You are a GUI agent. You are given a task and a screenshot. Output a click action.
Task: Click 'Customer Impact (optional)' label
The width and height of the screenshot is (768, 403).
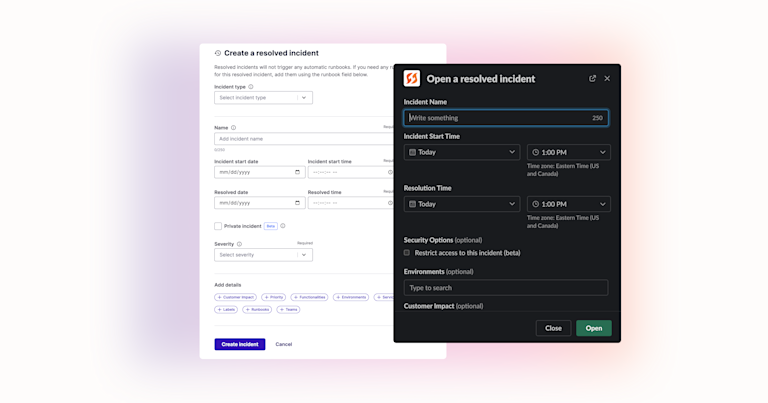point(443,306)
